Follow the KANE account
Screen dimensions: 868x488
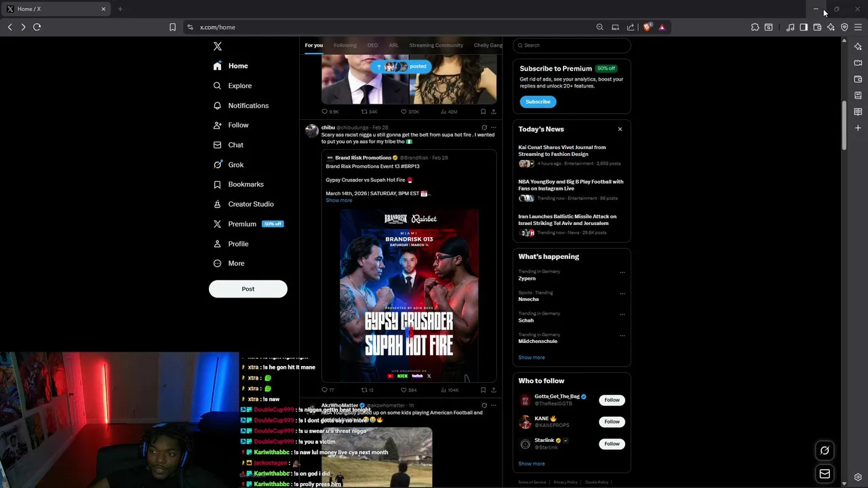(x=612, y=422)
